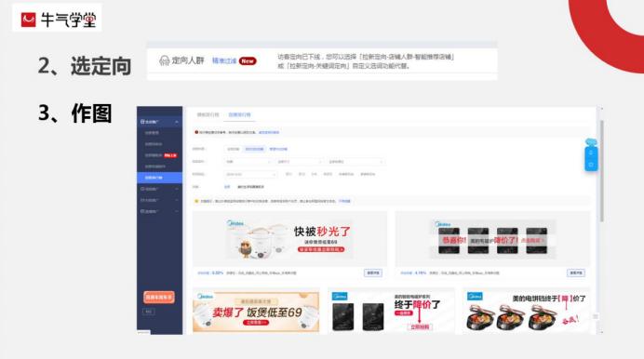
Task: Click the detail button under the 恭喜你 banner
Action: click(576, 273)
